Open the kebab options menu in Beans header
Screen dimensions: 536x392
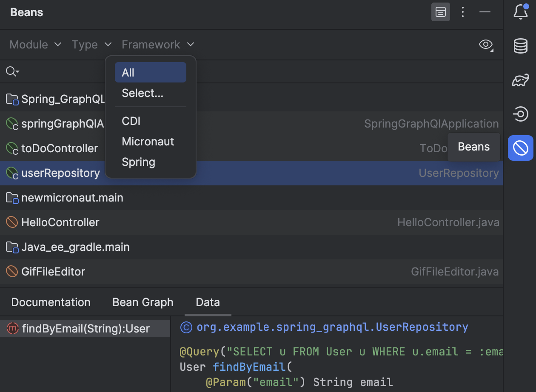click(463, 12)
